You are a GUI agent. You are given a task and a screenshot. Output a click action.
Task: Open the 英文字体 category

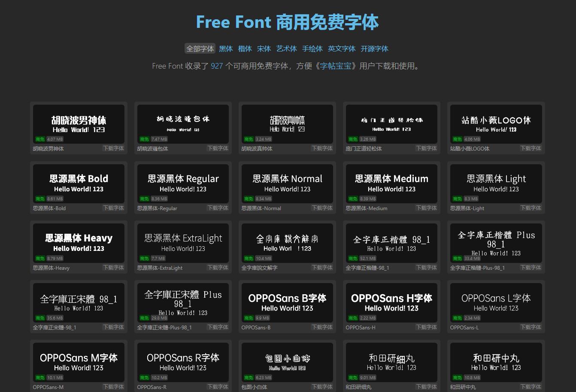click(x=342, y=48)
